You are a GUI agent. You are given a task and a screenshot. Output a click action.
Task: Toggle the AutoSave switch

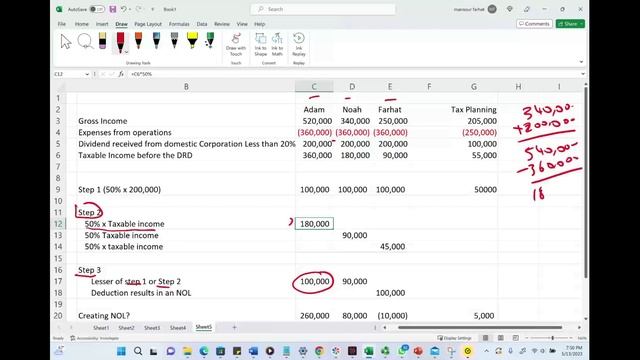pyautogui.click(x=97, y=9)
